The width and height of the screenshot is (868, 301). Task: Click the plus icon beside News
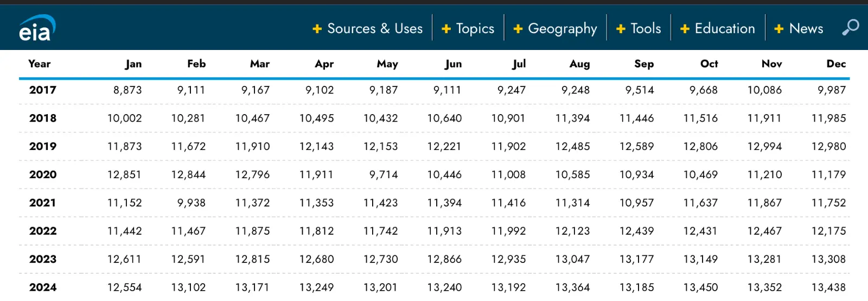click(x=779, y=29)
